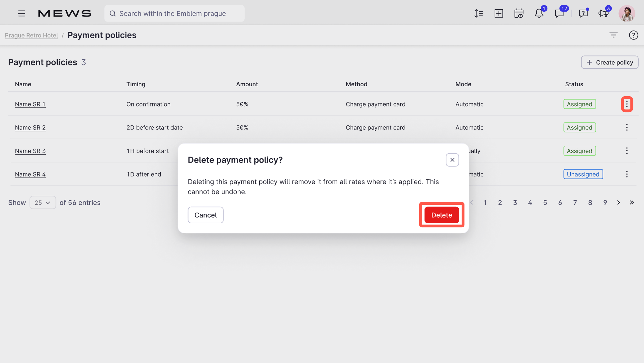Go to pagination page 8
Screen dimensions: 644x363
click(590, 202)
